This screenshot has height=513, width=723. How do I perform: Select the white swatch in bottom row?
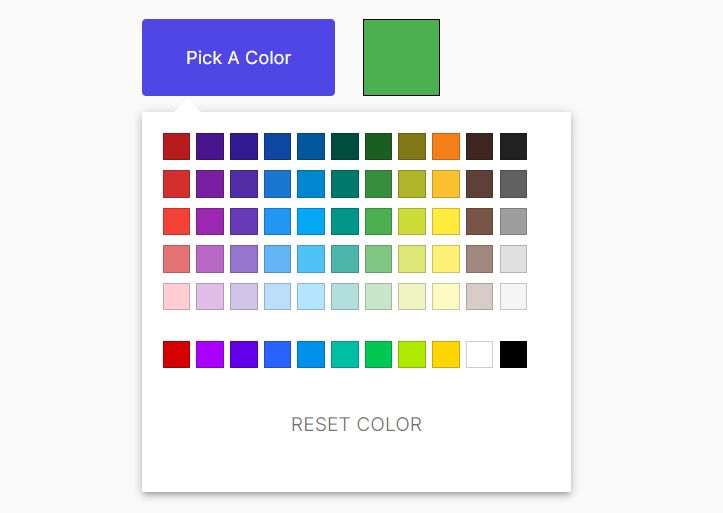pyautogui.click(x=479, y=354)
